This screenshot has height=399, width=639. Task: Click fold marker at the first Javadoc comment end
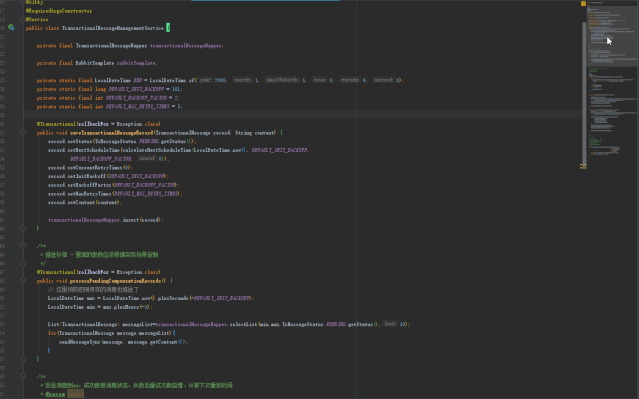23,263
